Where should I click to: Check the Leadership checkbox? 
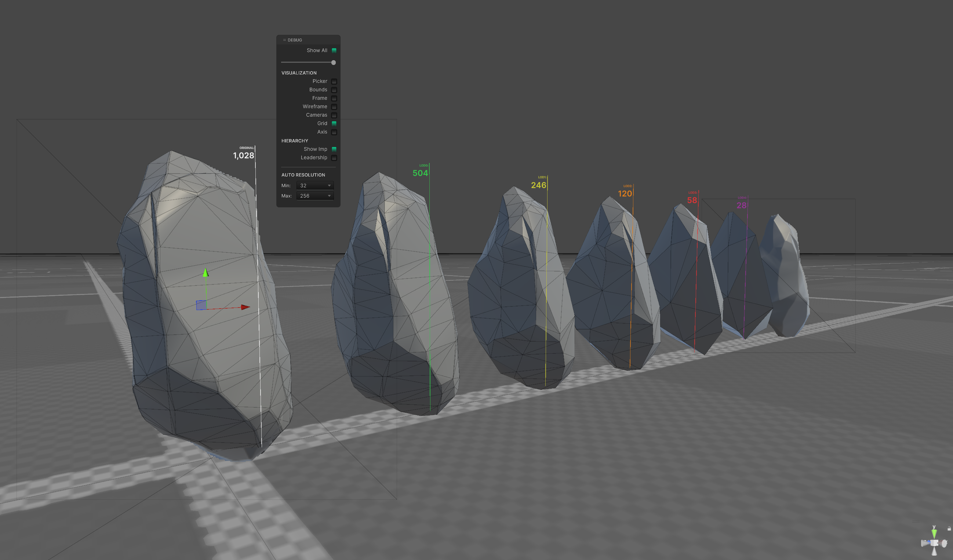pyautogui.click(x=334, y=158)
